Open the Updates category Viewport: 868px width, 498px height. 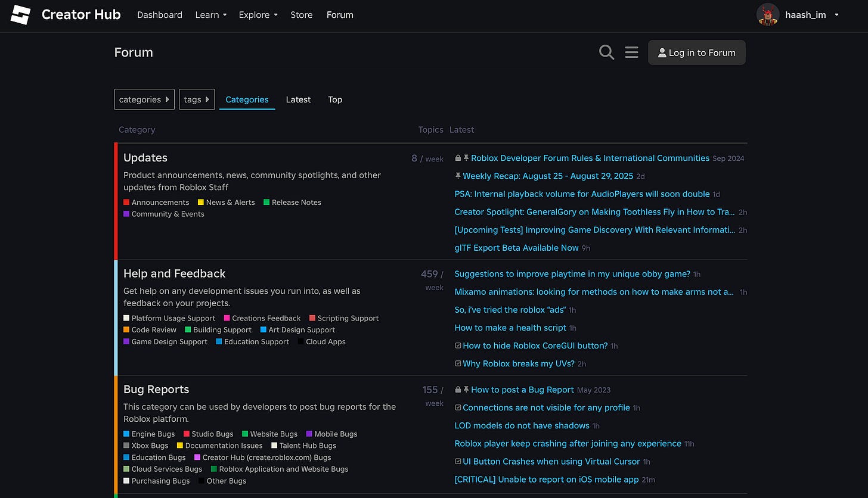click(x=145, y=158)
